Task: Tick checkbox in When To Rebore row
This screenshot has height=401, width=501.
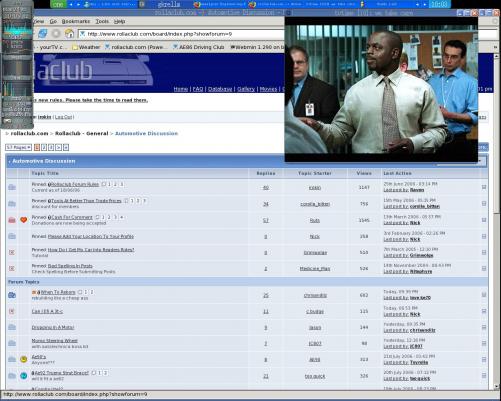Action: coord(484,295)
